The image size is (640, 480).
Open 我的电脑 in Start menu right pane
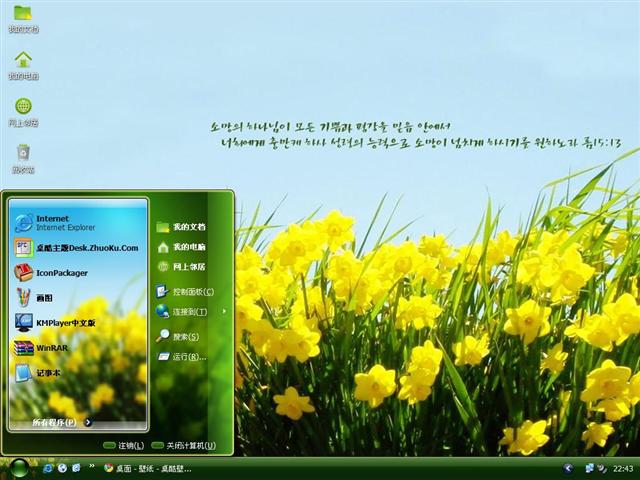point(181,247)
